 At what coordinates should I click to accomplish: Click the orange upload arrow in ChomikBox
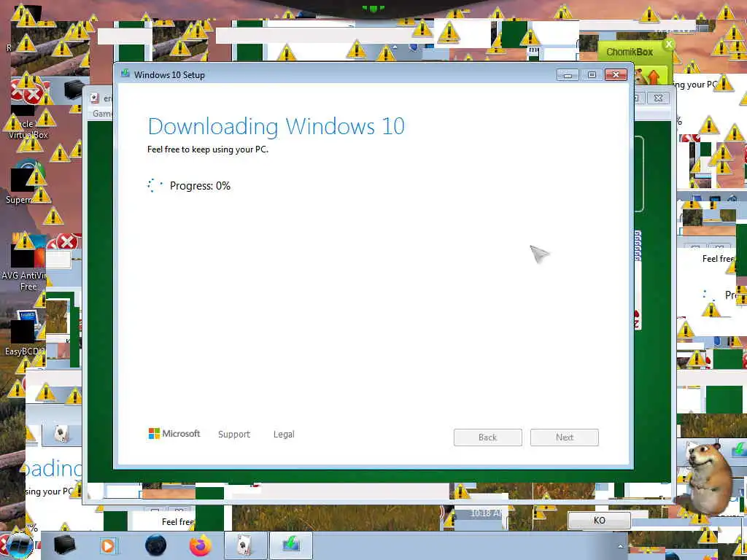pos(654,77)
